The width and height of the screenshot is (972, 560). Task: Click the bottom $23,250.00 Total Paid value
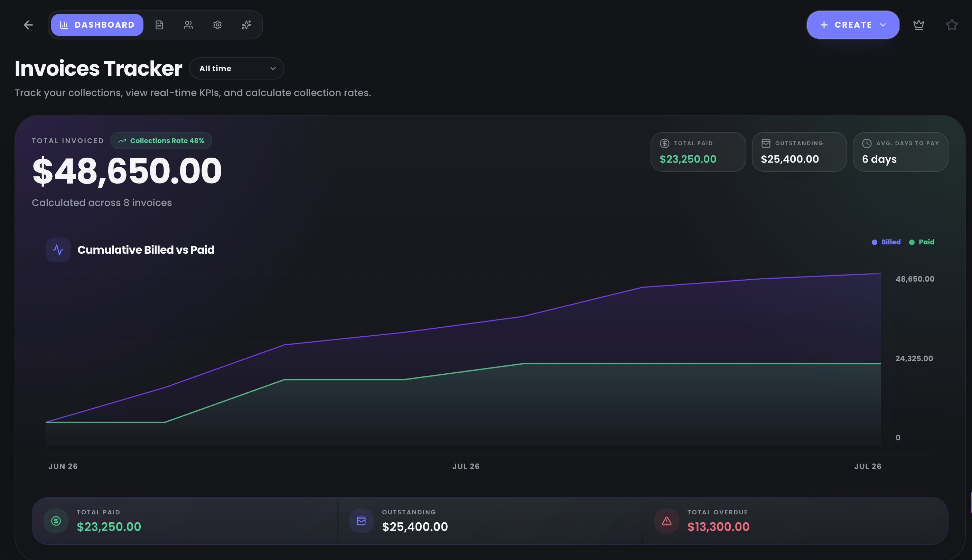click(109, 527)
